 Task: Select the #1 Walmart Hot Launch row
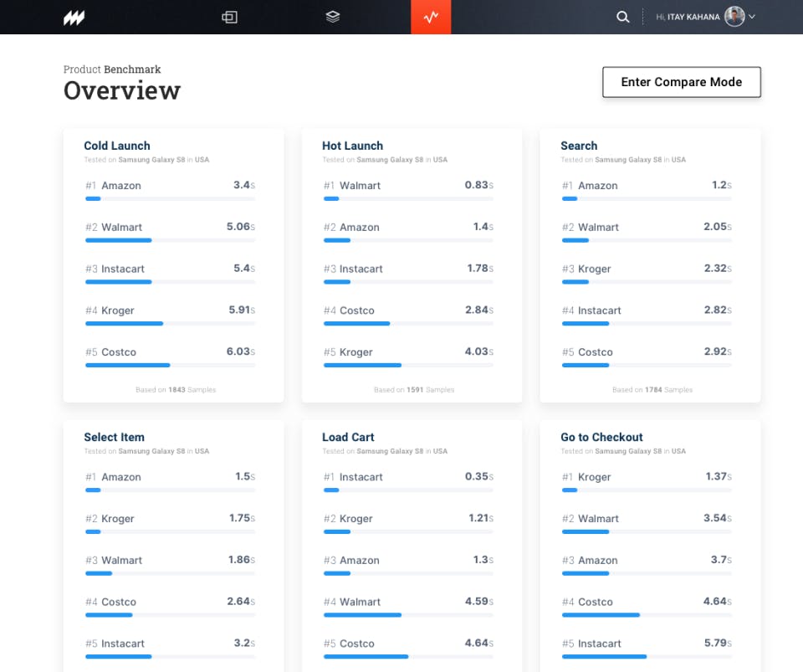pos(408,190)
